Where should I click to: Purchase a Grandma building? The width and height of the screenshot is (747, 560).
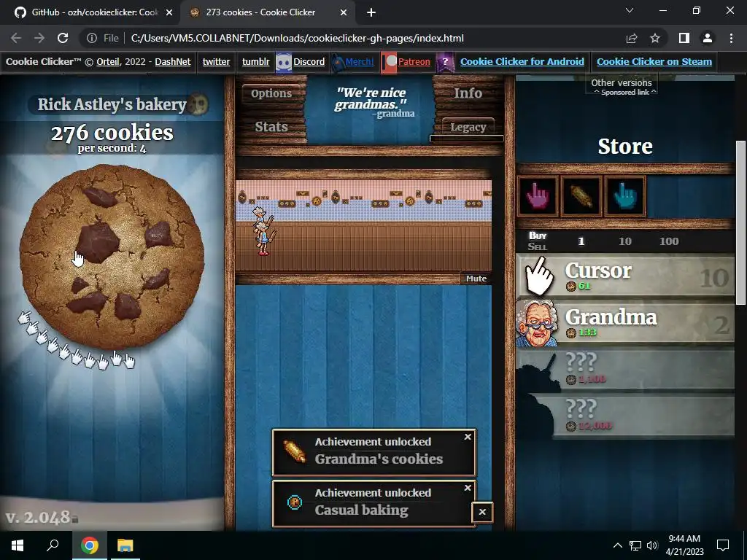pyautogui.click(x=625, y=323)
